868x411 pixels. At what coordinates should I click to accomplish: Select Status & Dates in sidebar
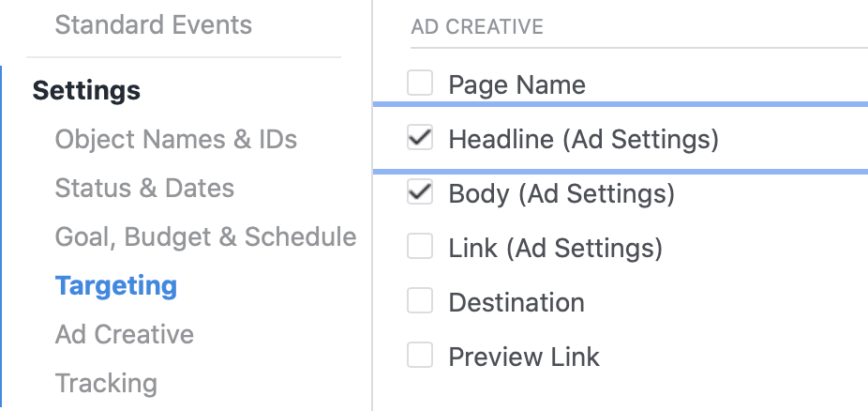click(144, 188)
